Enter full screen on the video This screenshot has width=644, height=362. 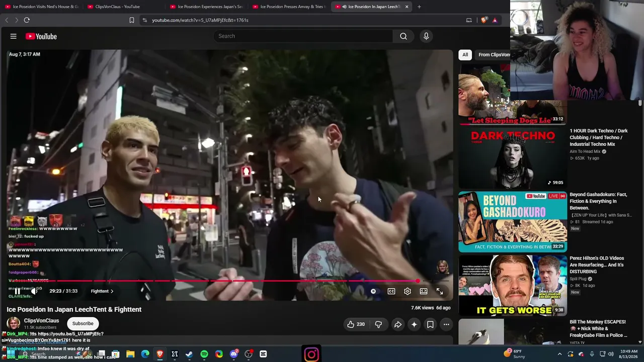tap(440, 291)
